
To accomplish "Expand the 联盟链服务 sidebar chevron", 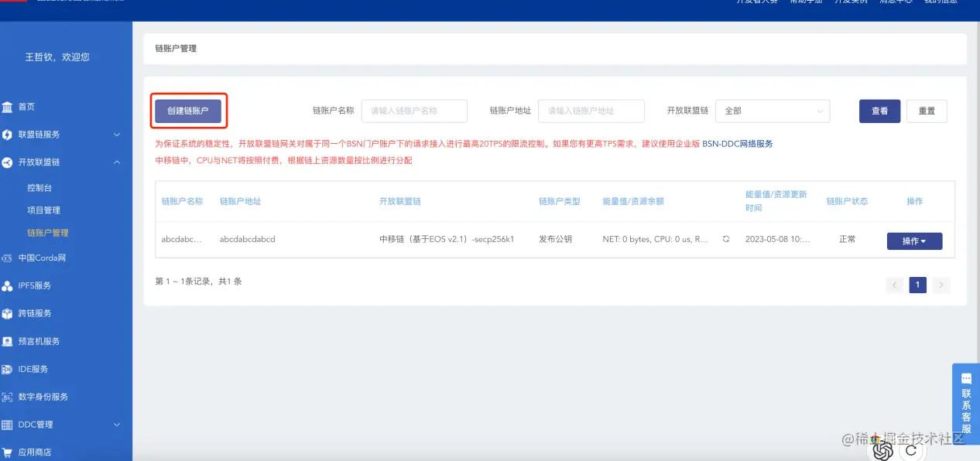I will [117, 135].
